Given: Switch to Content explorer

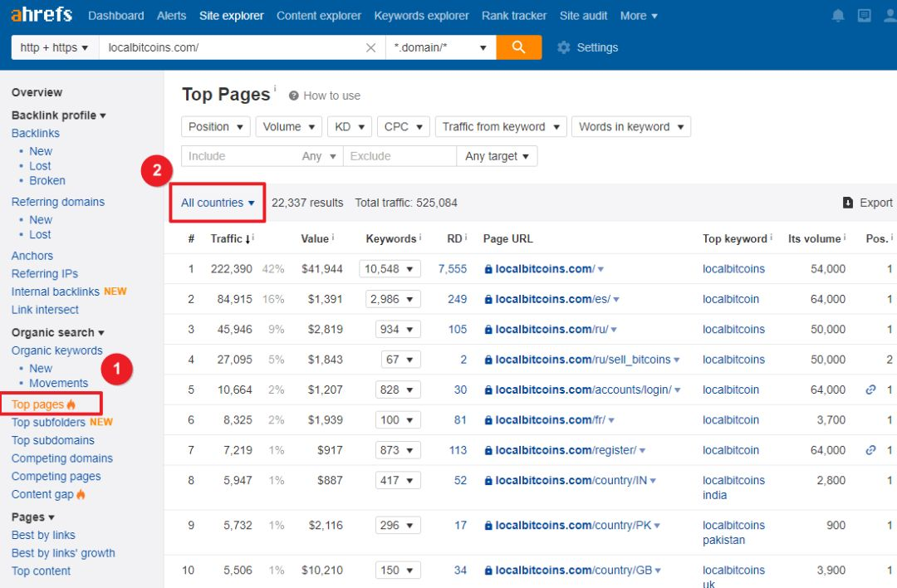Looking at the screenshot, I should click(319, 16).
